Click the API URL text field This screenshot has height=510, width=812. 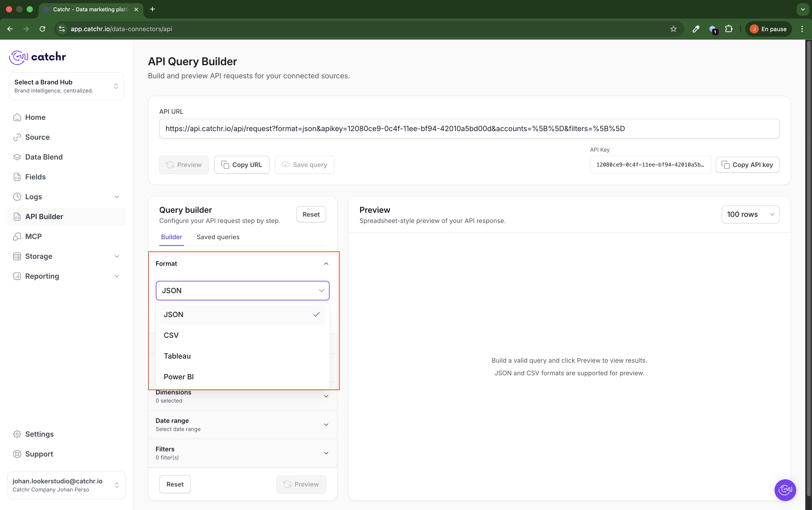coord(469,128)
